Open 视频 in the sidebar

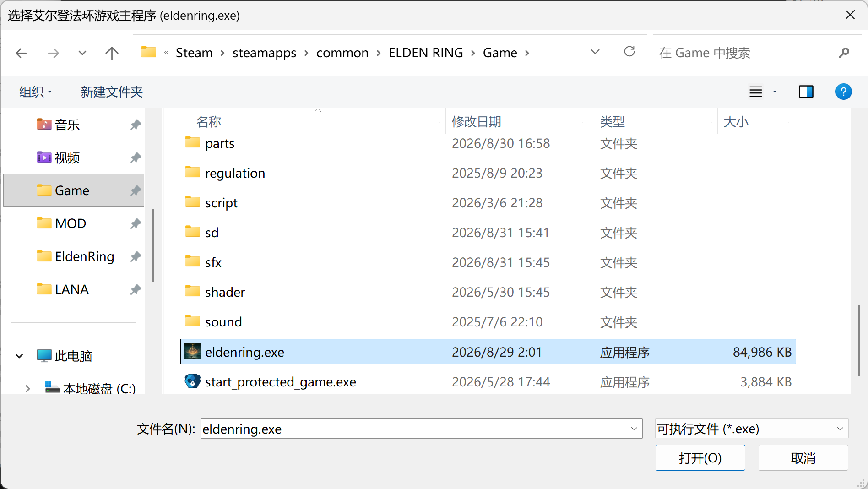pos(74,158)
